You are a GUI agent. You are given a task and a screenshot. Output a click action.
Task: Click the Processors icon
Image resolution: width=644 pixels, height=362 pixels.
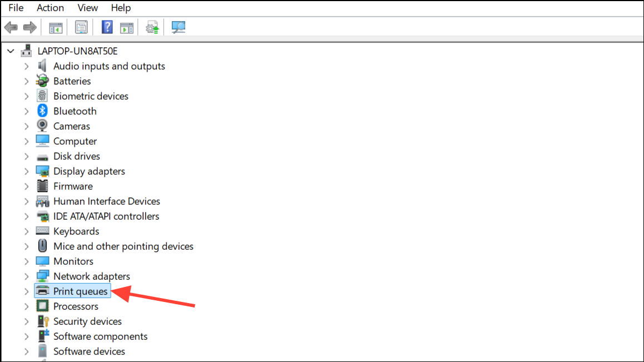[x=42, y=306]
